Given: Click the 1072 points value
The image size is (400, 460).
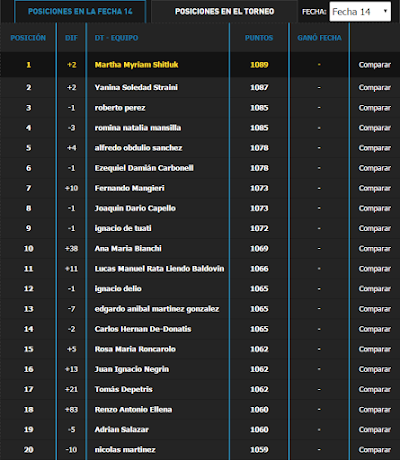Looking at the screenshot, I should click(x=259, y=228).
